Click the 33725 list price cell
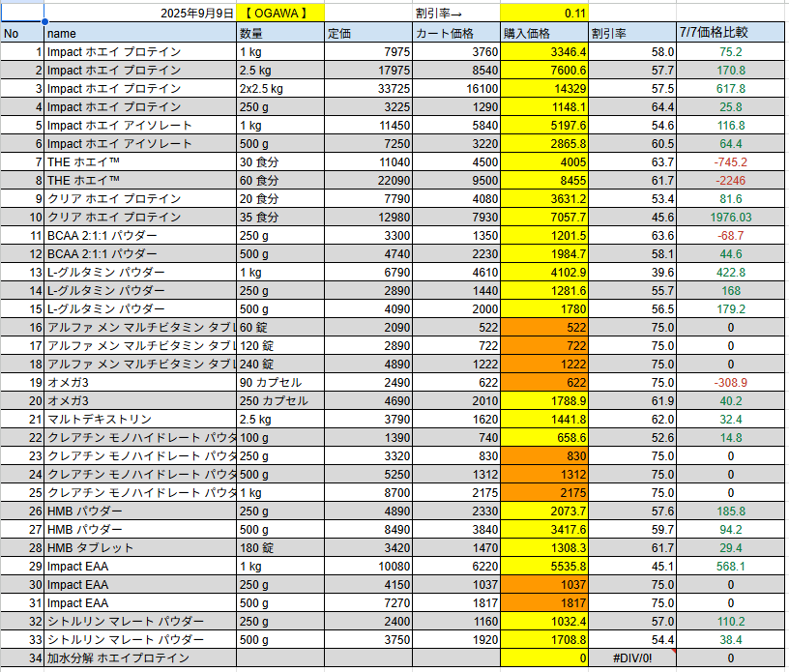This screenshot has width=789, height=672. 367,89
